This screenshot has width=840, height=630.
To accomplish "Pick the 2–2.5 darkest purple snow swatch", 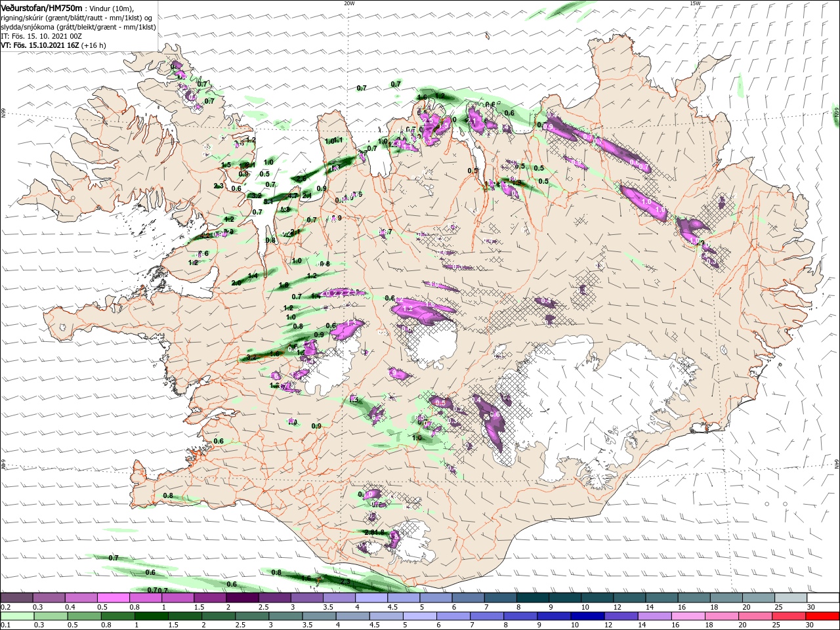I will (242, 598).
